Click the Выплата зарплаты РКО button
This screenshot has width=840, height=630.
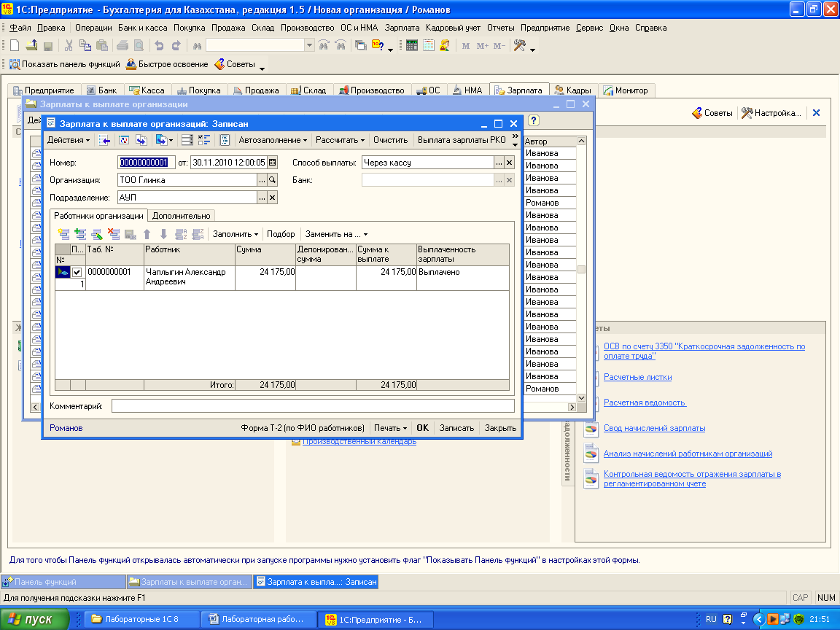[462, 140]
